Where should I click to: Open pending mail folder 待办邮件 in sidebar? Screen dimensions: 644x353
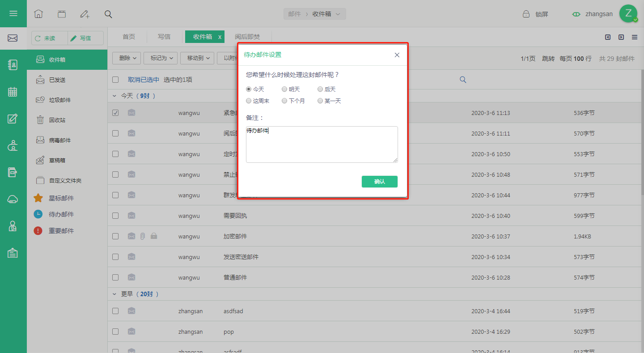[x=61, y=214]
